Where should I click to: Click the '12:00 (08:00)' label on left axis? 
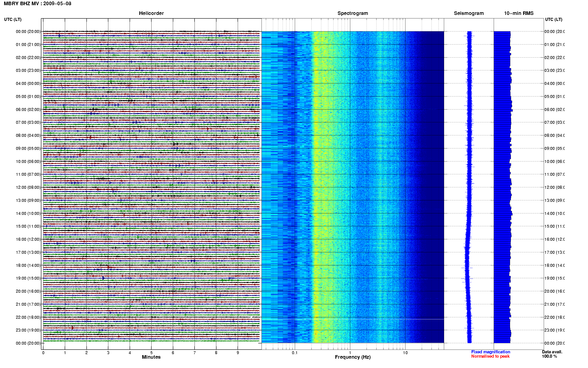click(28, 187)
